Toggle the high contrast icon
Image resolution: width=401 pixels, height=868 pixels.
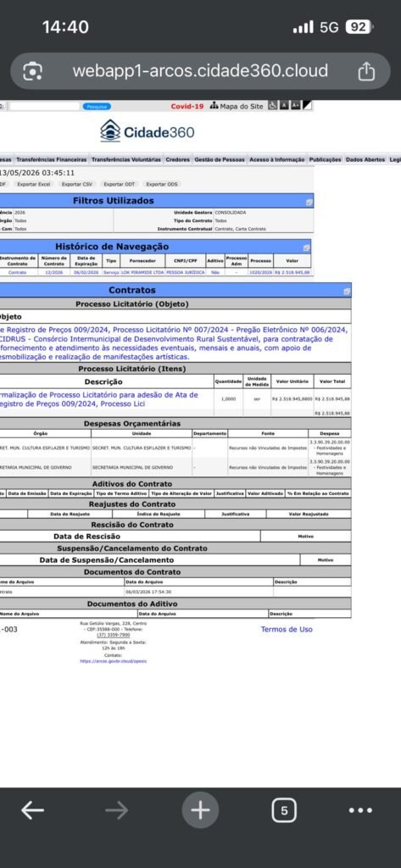307,106
